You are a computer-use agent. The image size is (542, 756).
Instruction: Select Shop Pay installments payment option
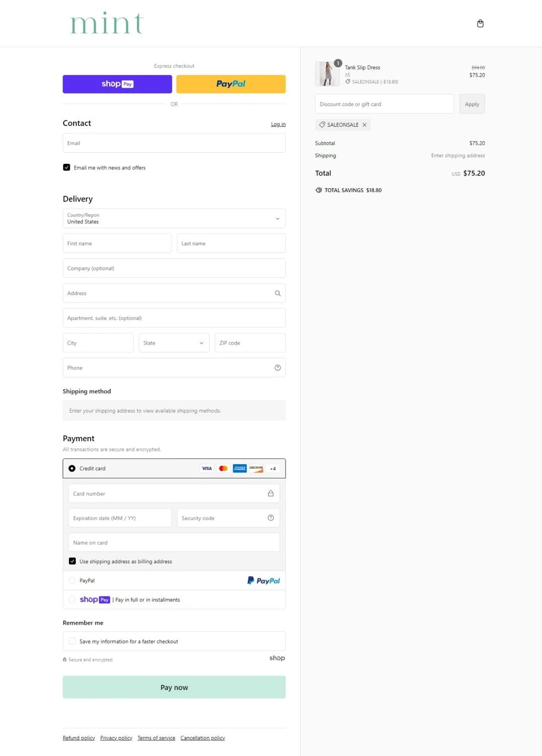72,600
